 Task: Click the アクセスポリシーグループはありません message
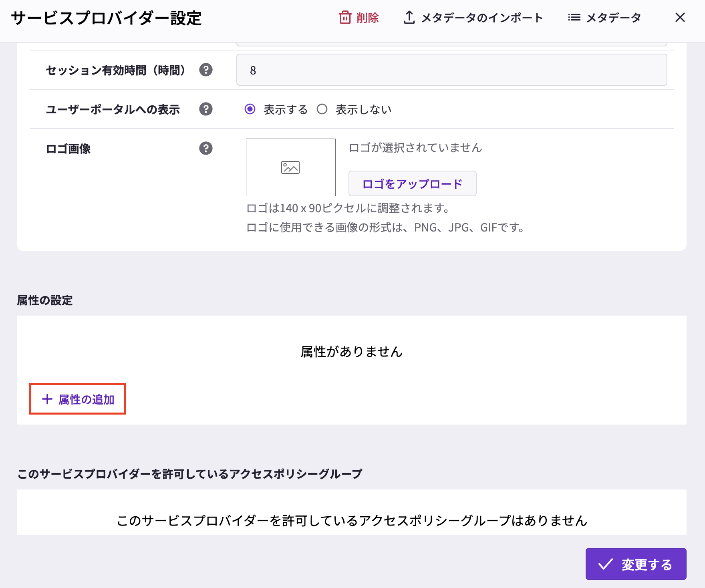pos(352,520)
